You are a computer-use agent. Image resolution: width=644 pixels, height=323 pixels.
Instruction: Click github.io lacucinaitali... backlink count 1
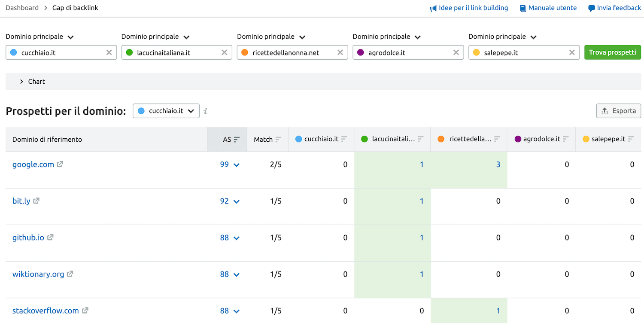point(422,238)
